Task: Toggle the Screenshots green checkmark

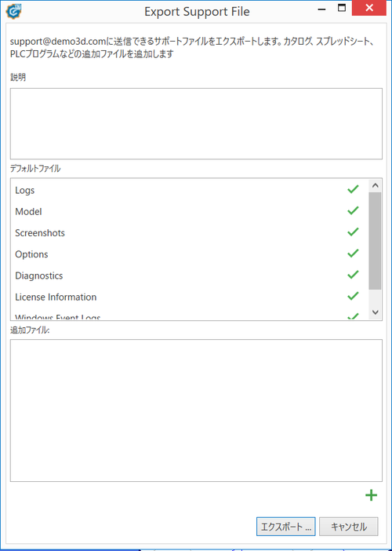Action: coord(353,232)
